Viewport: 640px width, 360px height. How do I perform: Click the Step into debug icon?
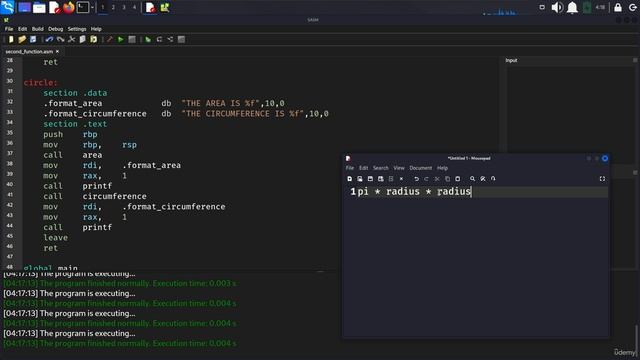pos(170,39)
